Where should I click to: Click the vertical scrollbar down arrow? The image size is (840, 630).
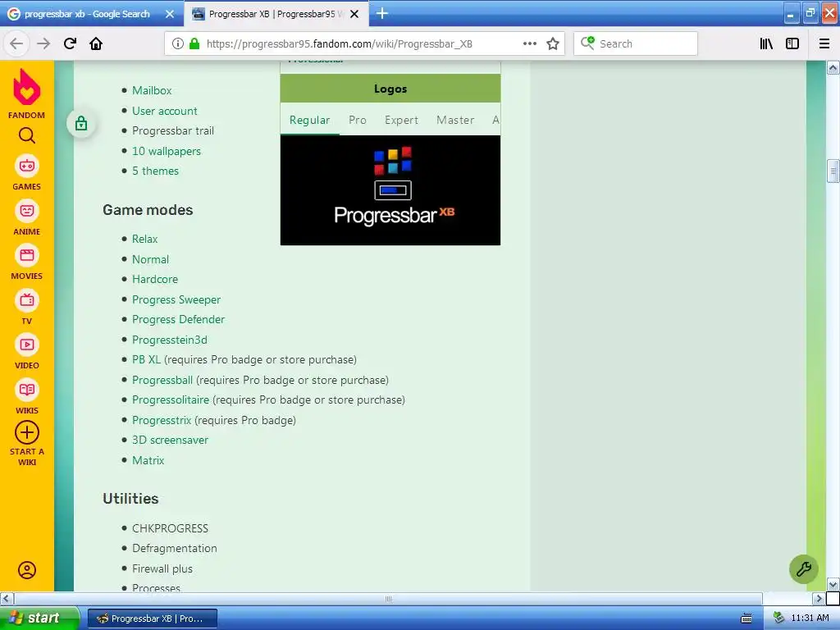coord(833,584)
